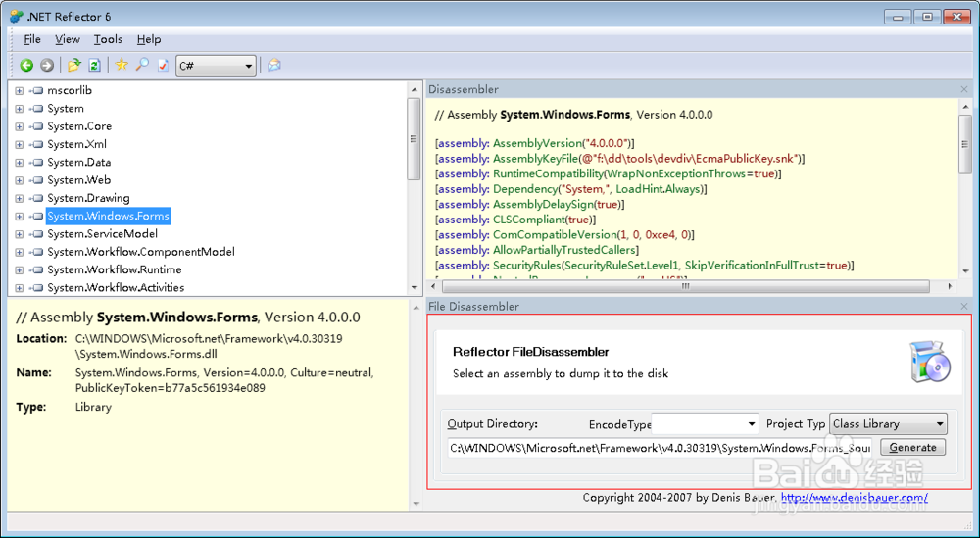The height and width of the screenshot is (538, 980).
Task: Select System.Xml in the assembly tree
Action: (x=76, y=144)
